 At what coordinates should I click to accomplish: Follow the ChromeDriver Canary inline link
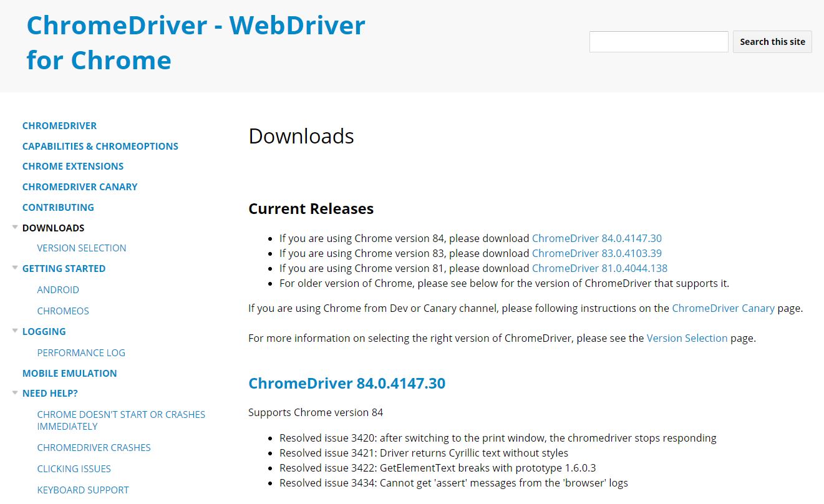[723, 308]
